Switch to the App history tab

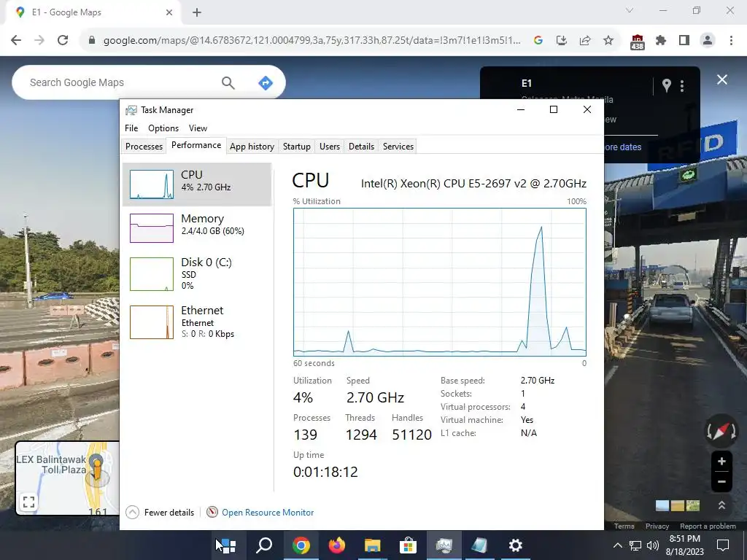pos(252,146)
